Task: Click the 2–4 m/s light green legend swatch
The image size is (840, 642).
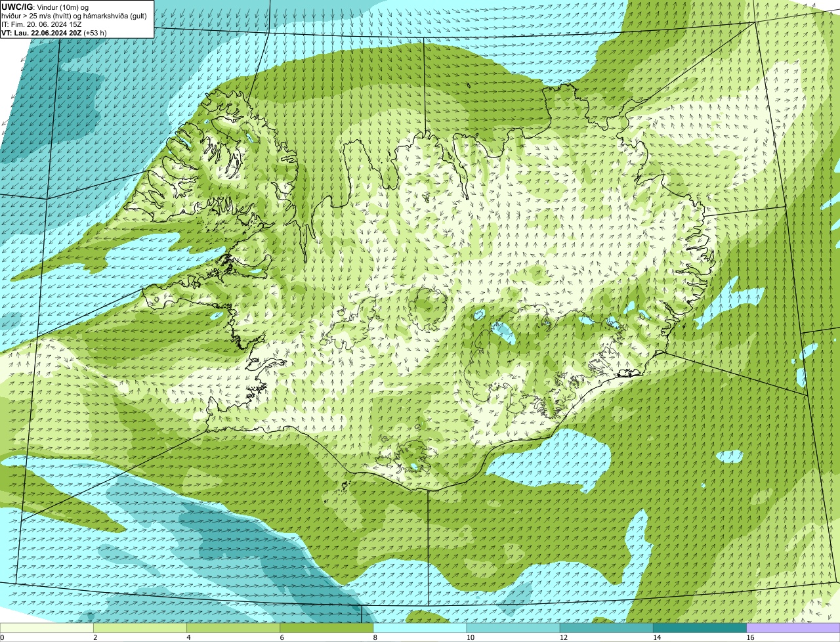Action: click(140, 628)
